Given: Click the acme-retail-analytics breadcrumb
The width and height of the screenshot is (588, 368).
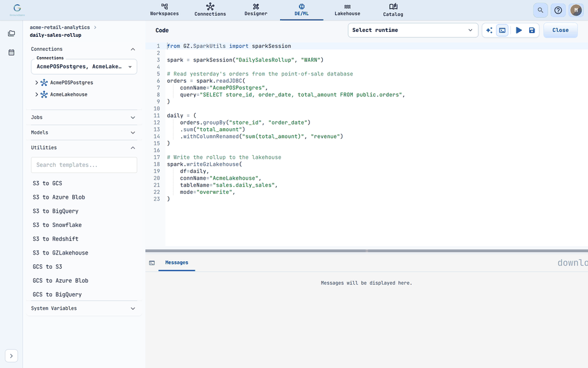Looking at the screenshot, I should tap(59, 27).
